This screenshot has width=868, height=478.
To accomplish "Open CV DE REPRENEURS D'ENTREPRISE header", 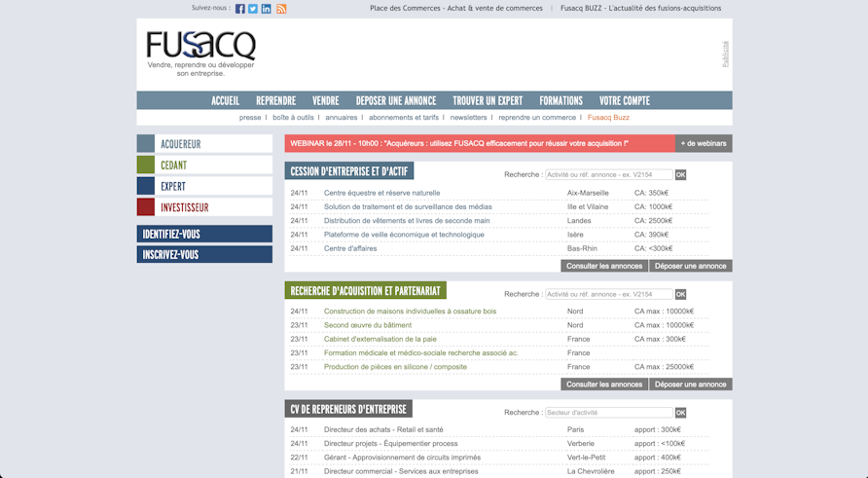I will coord(348,409).
